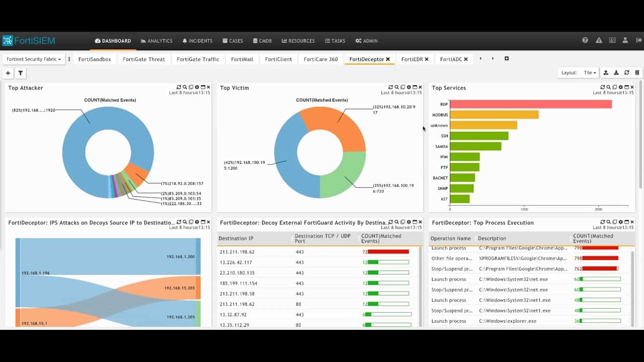The image size is (644, 362).
Task: Open CASES in top navigation
Action: [x=232, y=41]
